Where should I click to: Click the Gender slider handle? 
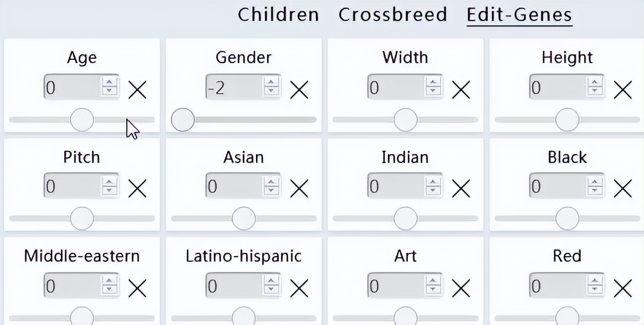pyautogui.click(x=183, y=119)
